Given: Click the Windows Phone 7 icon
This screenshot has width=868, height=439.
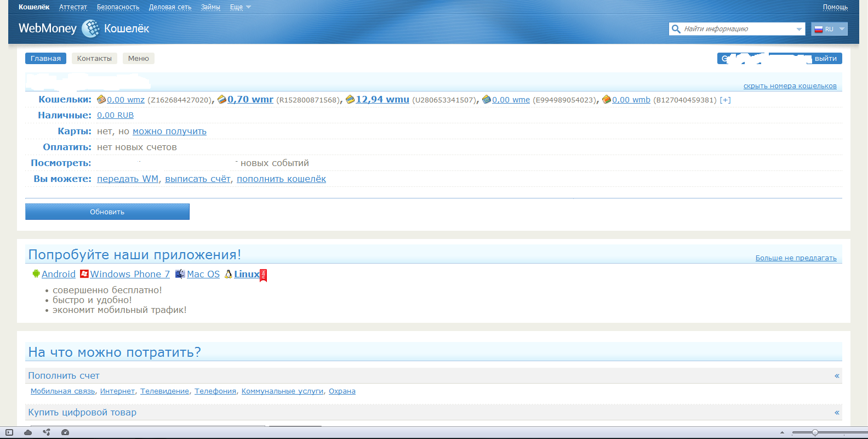Looking at the screenshot, I should [84, 273].
